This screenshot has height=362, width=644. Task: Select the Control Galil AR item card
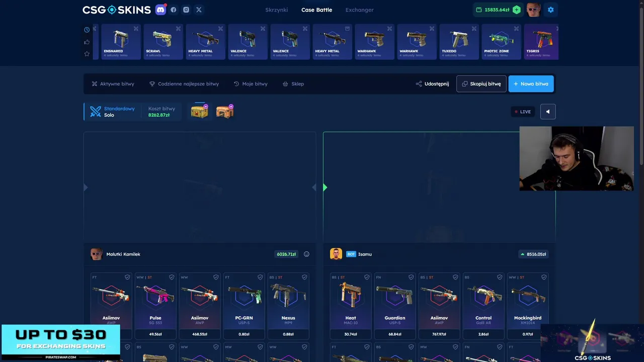[x=484, y=306]
